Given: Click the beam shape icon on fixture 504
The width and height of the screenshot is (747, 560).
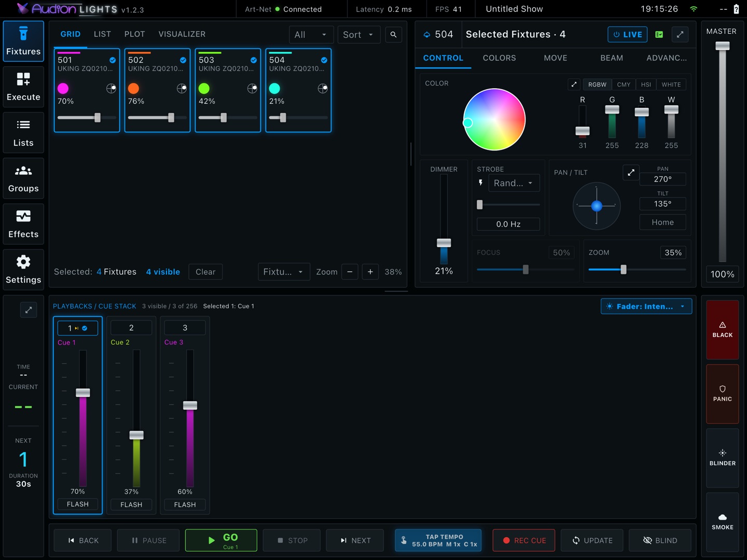Looking at the screenshot, I should (323, 89).
